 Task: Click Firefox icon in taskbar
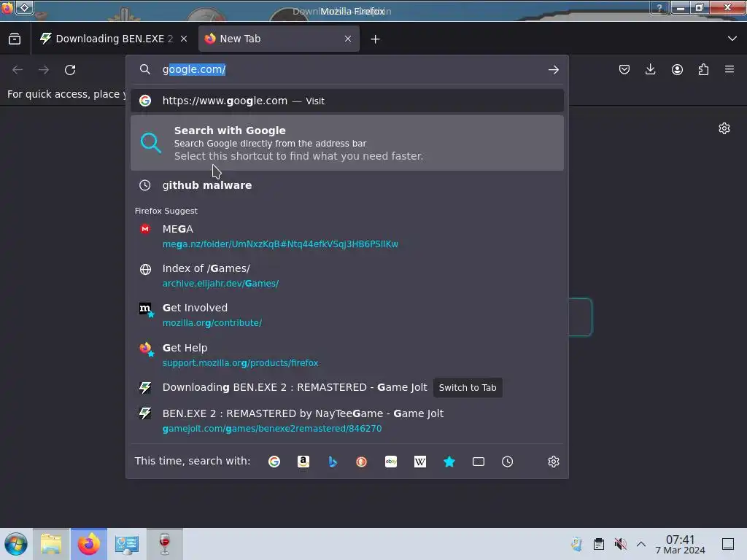(88, 544)
